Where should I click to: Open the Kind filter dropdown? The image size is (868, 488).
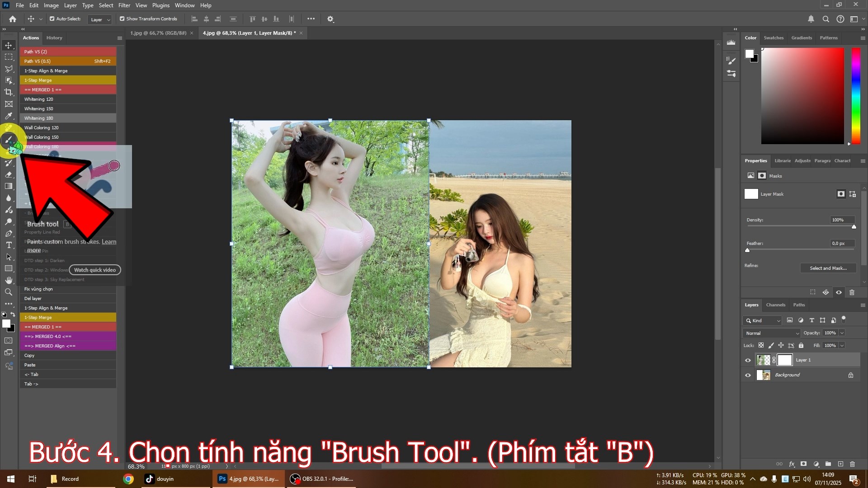point(762,320)
